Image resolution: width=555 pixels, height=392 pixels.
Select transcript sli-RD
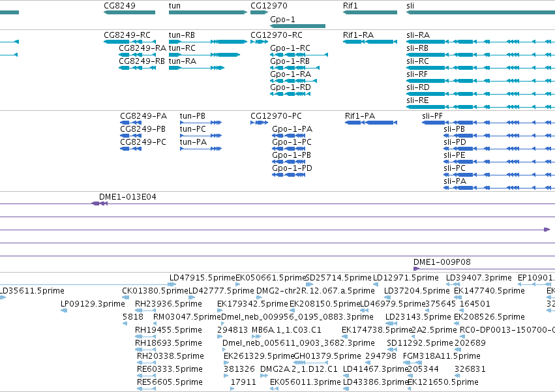(x=481, y=94)
